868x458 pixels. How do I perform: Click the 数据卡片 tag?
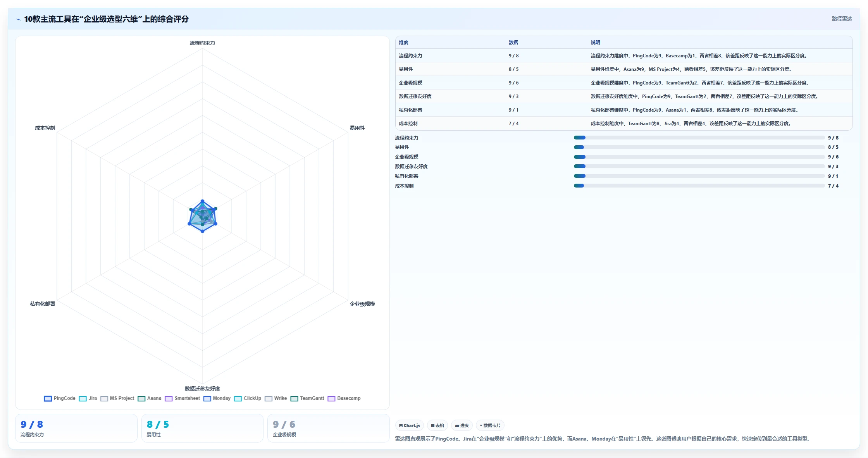[490, 425]
